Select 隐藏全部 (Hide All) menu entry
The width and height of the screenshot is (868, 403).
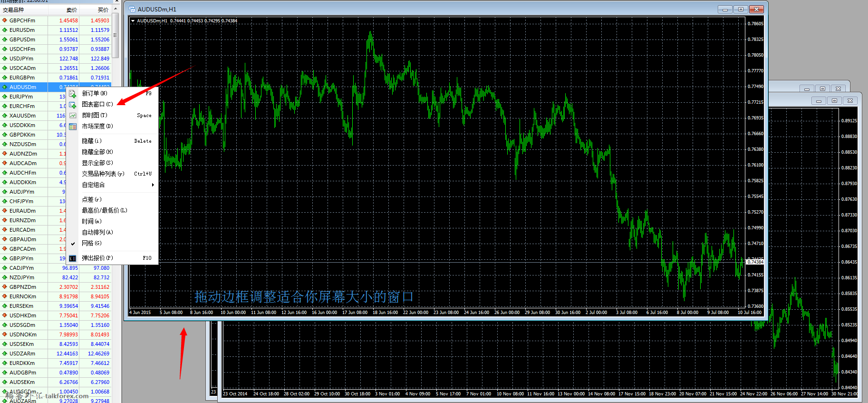point(112,152)
